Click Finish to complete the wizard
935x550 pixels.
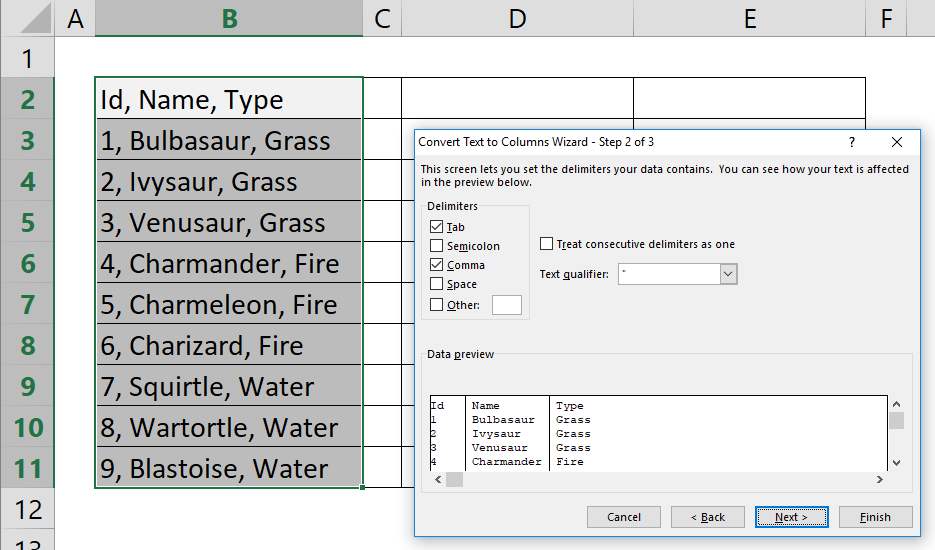coord(875,517)
